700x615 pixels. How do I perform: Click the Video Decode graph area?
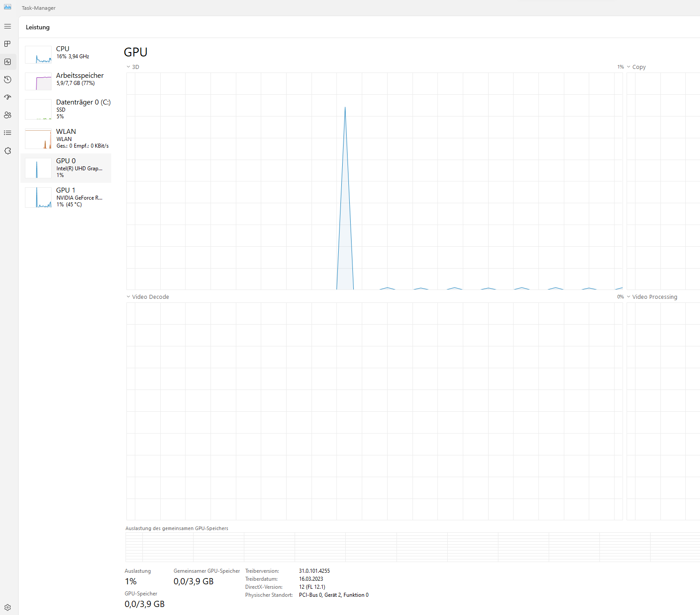374,411
